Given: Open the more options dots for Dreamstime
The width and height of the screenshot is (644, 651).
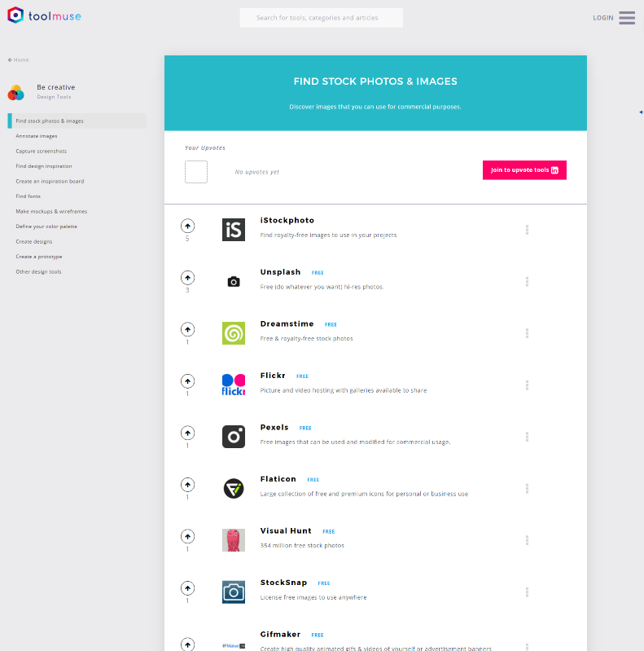Looking at the screenshot, I should pos(527,333).
